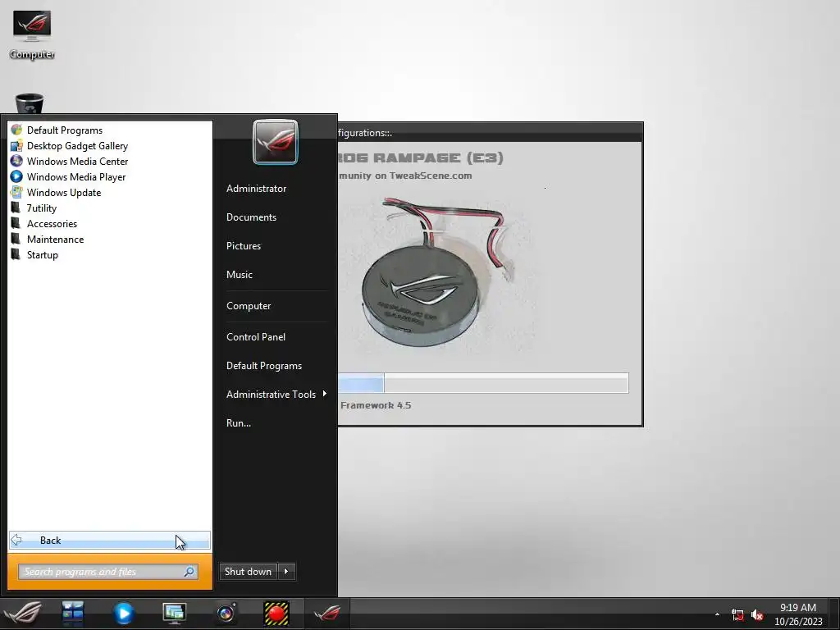The width and height of the screenshot is (840, 630).
Task: Open Control Panel
Action: tap(256, 337)
